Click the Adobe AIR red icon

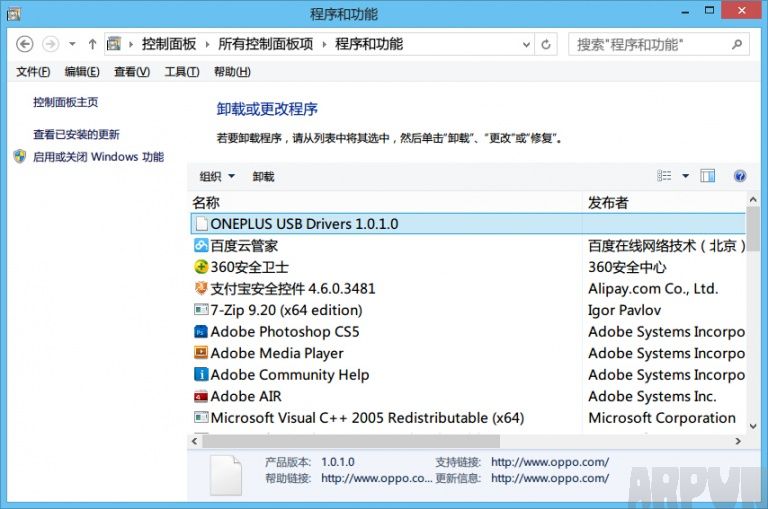coord(200,397)
